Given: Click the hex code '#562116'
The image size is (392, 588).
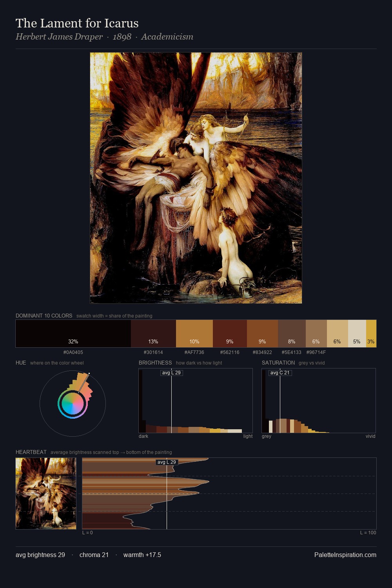Looking at the screenshot, I should pos(230,352).
